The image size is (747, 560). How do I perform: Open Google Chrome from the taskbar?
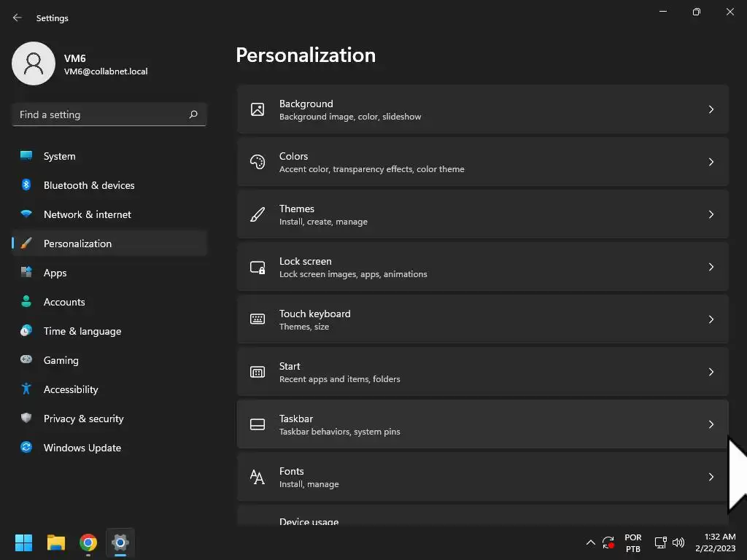(88, 542)
